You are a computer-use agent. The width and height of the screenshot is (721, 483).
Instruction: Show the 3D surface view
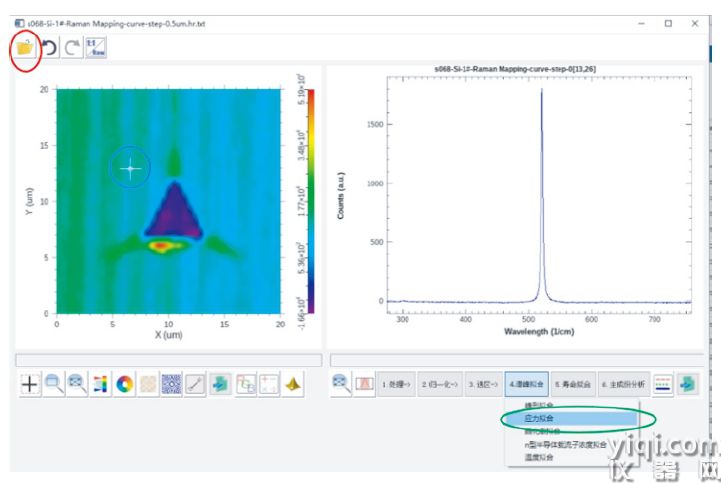point(293,384)
